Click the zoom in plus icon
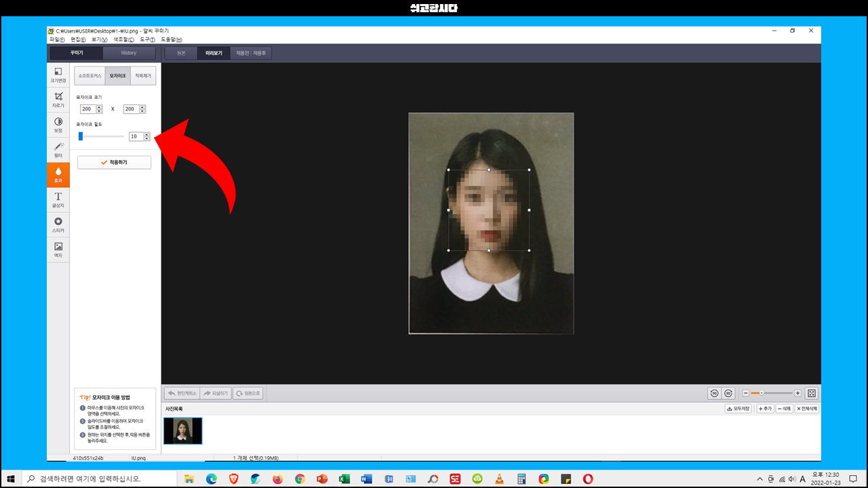The height and width of the screenshot is (488, 868). [x=797, y=393]
